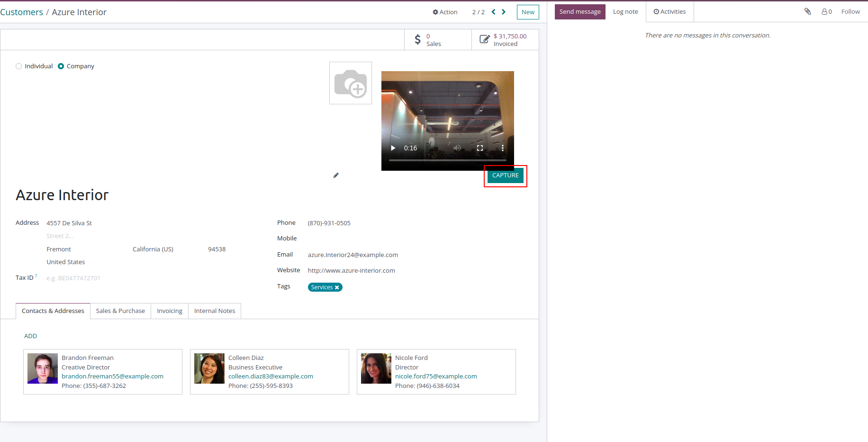Open attachments paperclip icon

tap(808, 11)
